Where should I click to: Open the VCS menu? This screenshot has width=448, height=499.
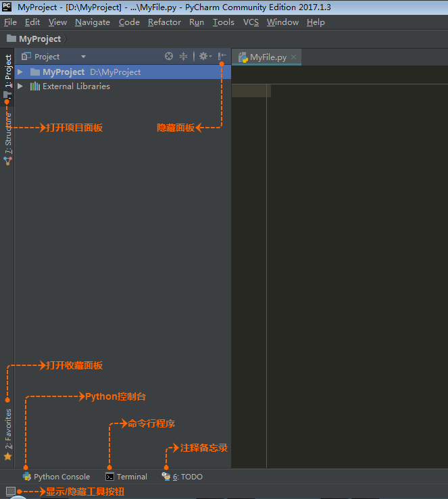tap(251, 22)
